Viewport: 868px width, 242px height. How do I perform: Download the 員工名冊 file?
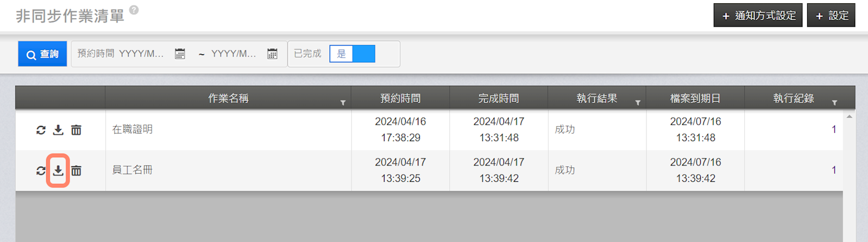point(58,171)
